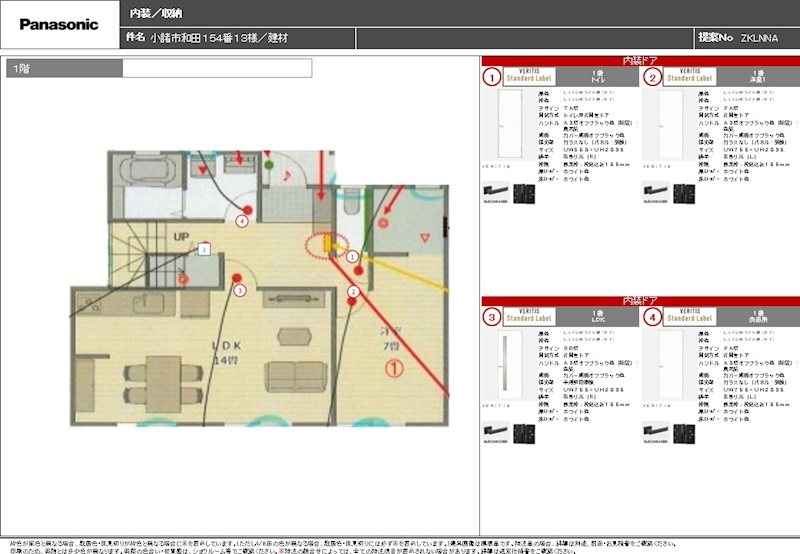Click the green dot near the entrance

pos(269,165)
